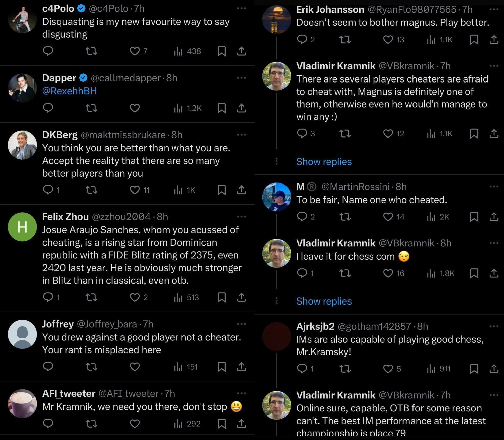The height and width of the screenshot is (440, 504).
Task: Show replies under Kramnik's Magnus tweet
Action: (324, 162)
